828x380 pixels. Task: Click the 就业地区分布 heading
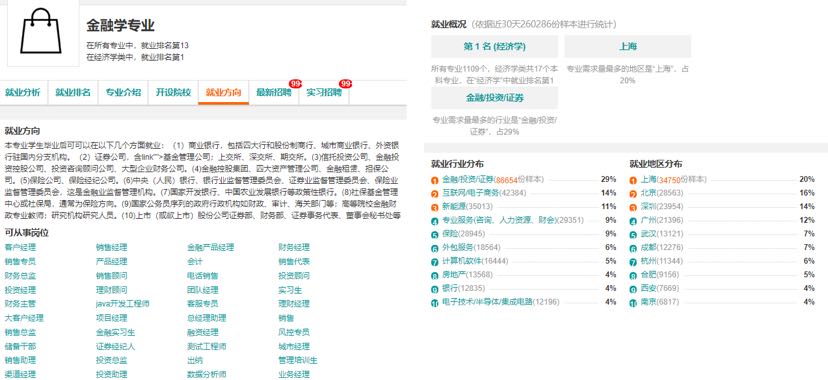[656, 164]
